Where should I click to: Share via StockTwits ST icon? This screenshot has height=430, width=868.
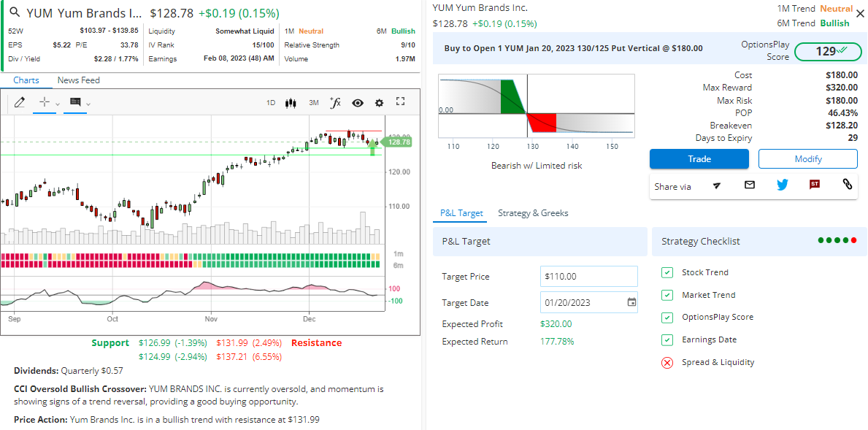pos(814,185)
